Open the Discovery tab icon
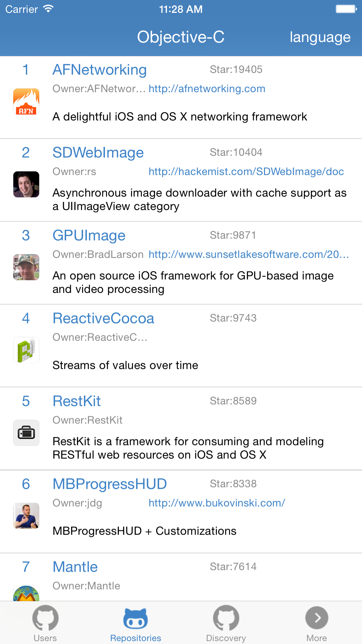362x644 pixels. pyautogui.click(x=226, y=618)
